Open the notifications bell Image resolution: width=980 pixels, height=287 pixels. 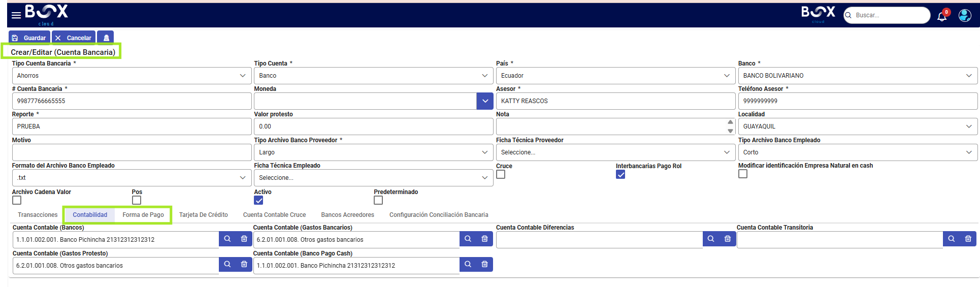pos(942,16)
